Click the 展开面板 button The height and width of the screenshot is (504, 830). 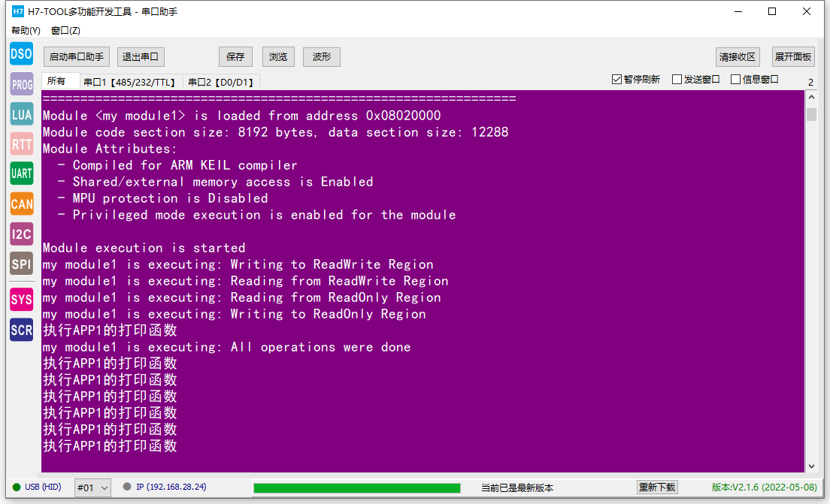click(x=793, y=56)
